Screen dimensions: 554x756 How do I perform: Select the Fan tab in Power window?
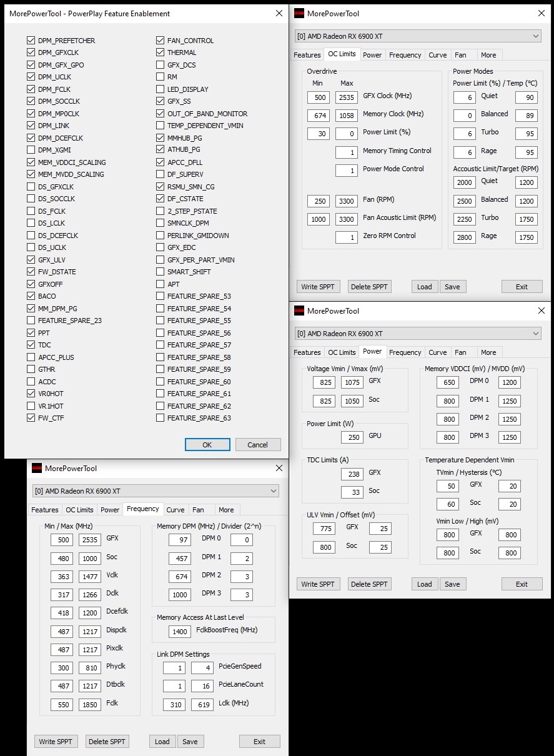[460, 352]
